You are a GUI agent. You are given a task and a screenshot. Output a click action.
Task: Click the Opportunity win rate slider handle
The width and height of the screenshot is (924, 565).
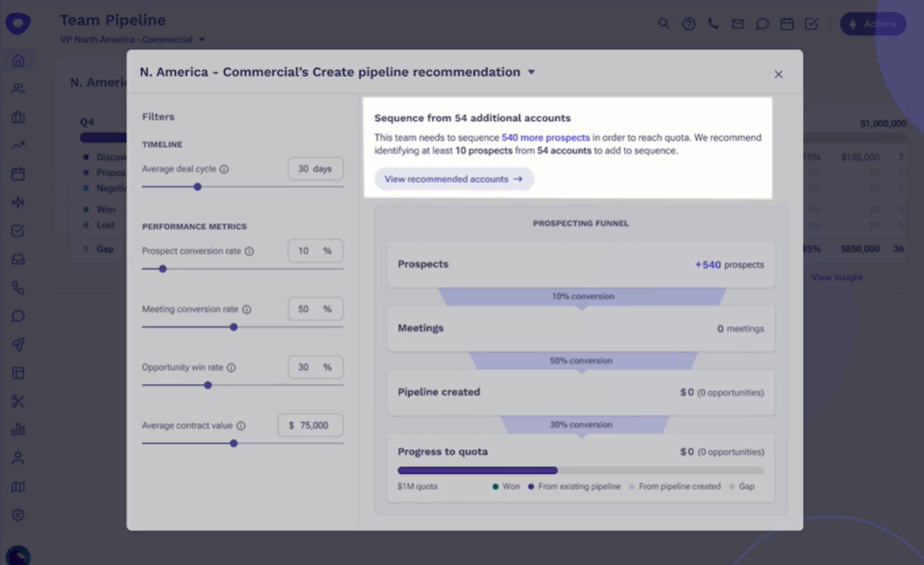208,385
